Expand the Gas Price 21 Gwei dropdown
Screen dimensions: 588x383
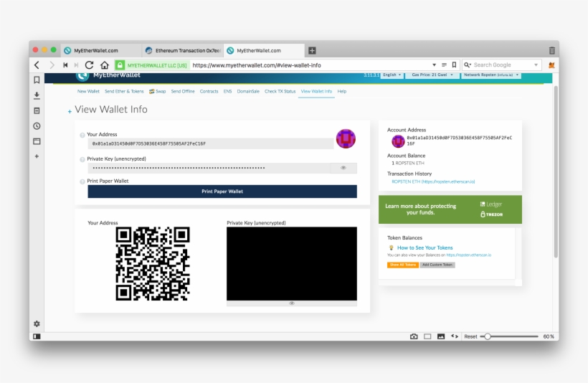point(432,75)
